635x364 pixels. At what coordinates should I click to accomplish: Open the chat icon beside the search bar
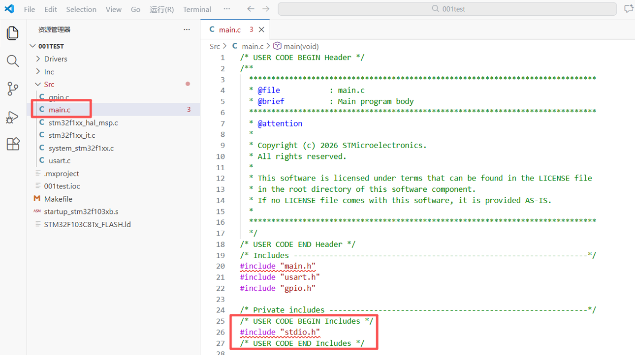pyautogui.click(x=628, y=9)
